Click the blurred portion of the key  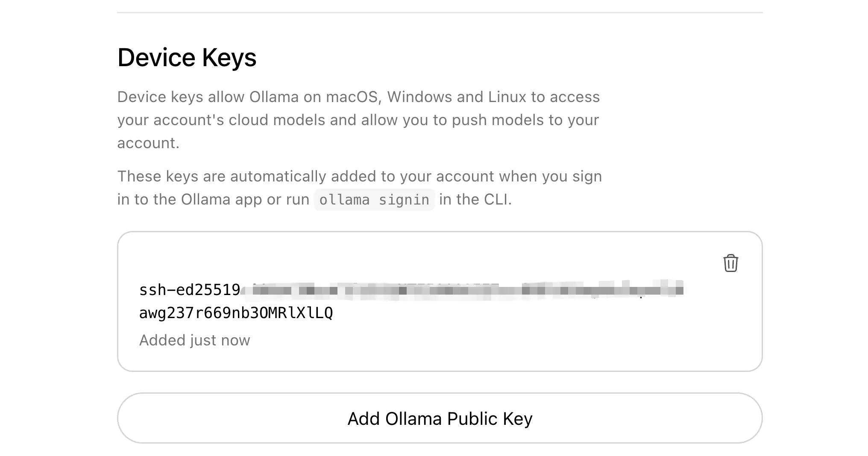point(461,290)
